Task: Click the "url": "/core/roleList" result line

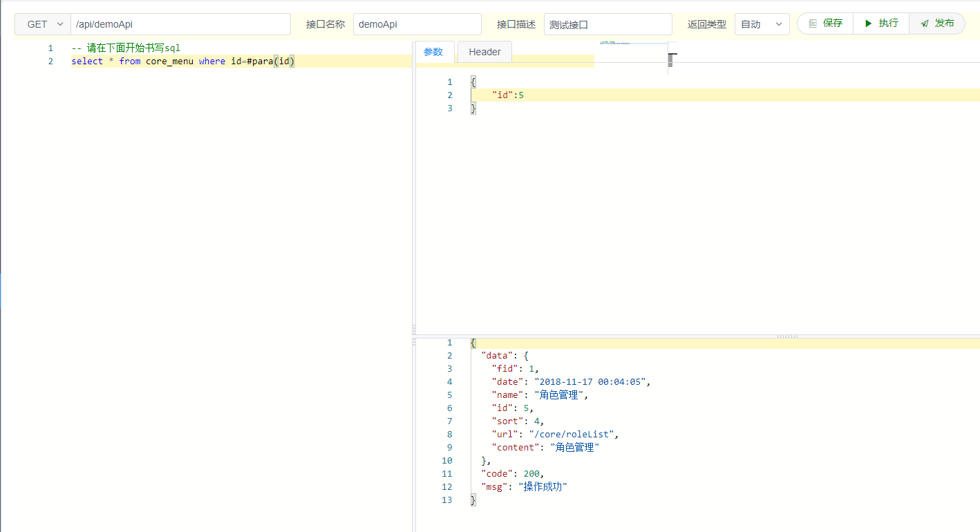Action: click(x=556, y=435)
